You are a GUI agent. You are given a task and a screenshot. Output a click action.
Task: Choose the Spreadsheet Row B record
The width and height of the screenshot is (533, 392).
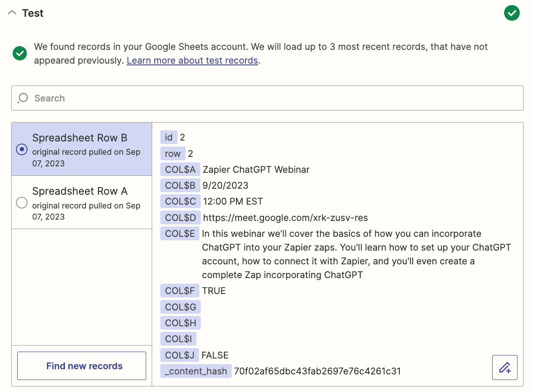point(82,149)
